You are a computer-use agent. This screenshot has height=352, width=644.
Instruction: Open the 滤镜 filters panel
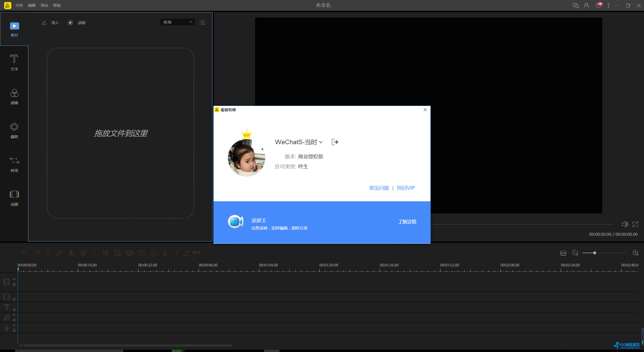pyautogui.click(x=14, y=97)
